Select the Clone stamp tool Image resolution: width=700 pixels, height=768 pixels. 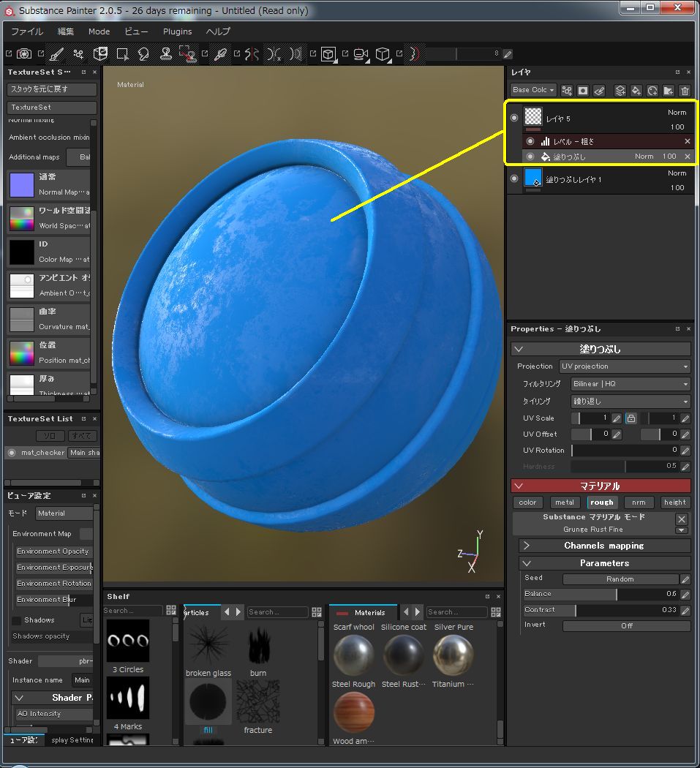[167, 55]
